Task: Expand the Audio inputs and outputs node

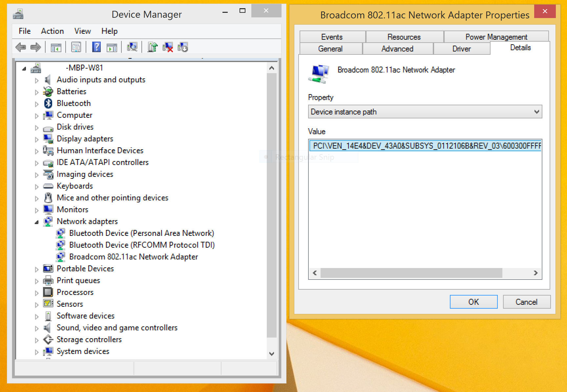Action: [37, 80]
